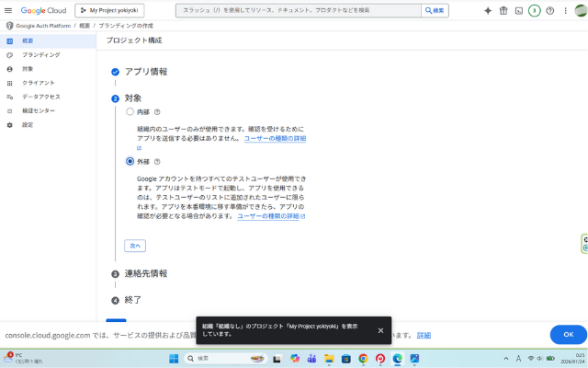The height and width of the screenshot is (368, 588).
Task: Open the help question mark icon in header
Action: 549,10
